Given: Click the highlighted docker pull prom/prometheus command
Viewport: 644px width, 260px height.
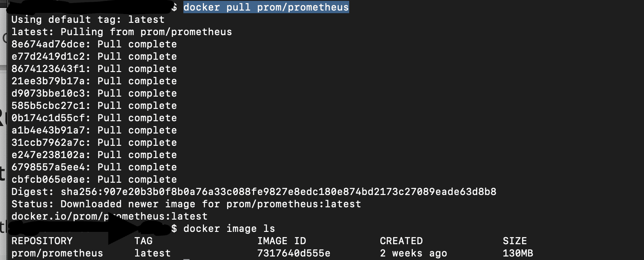Looking at the screenshot, I should [x=266, y=7].
